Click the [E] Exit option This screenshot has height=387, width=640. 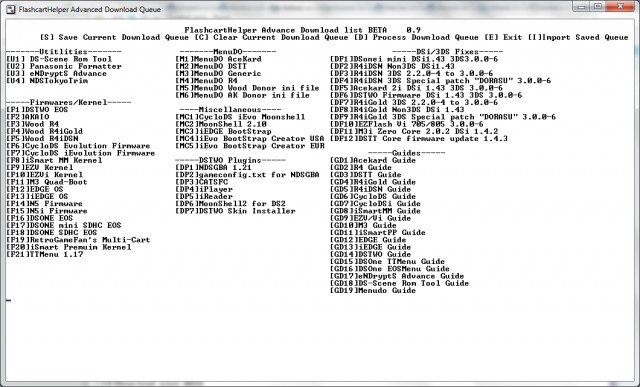coord(503,38)
